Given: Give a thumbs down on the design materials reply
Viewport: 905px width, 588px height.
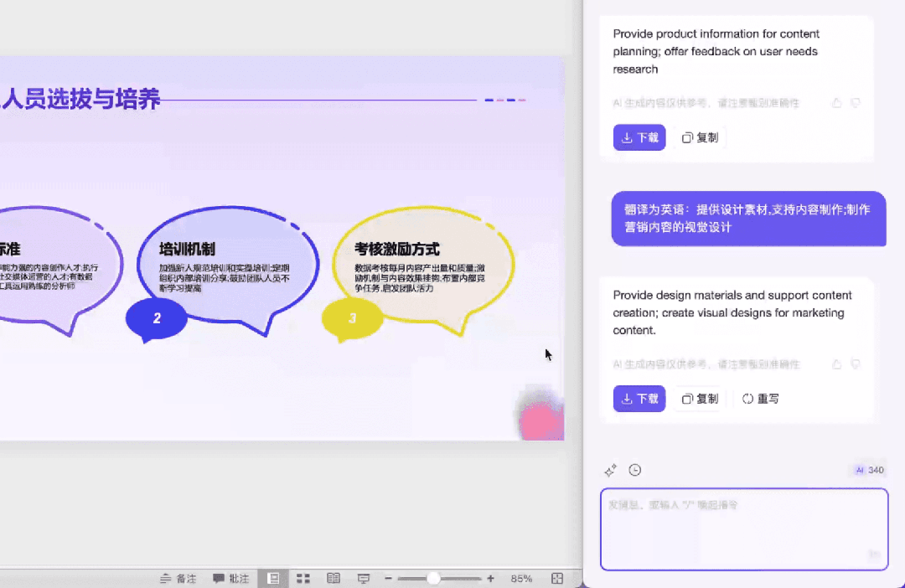Looking at the screenshot, I should [x=856, y=364].
